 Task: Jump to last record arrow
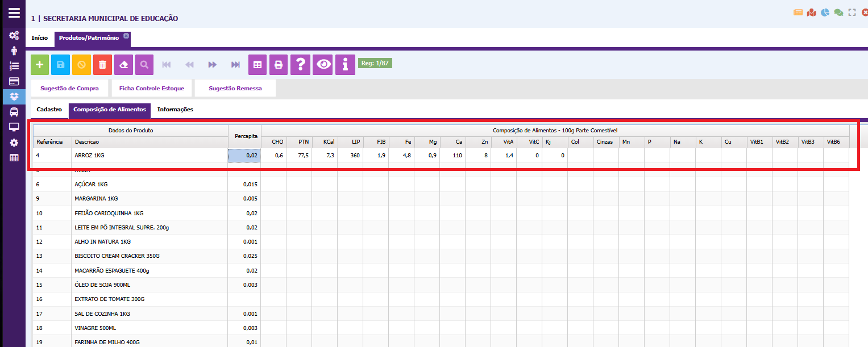(x=235, y=65)
